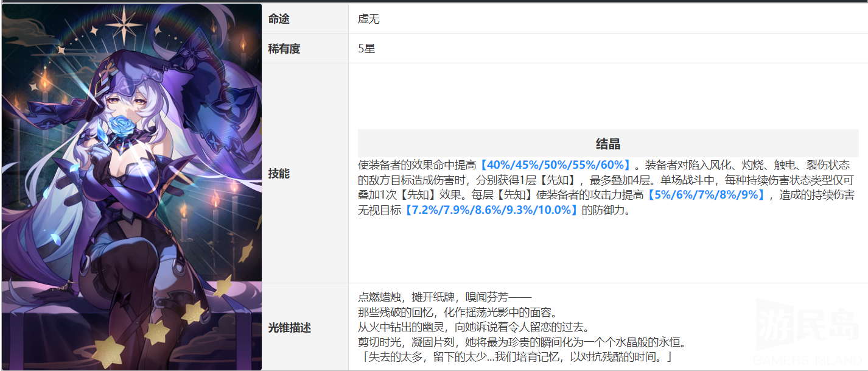Image resolution: width=868 pixels, height=371 pixels.
Task: Click the 【5%/6%/7%/8%/9%】 attack bonus values
Action: 705,195
